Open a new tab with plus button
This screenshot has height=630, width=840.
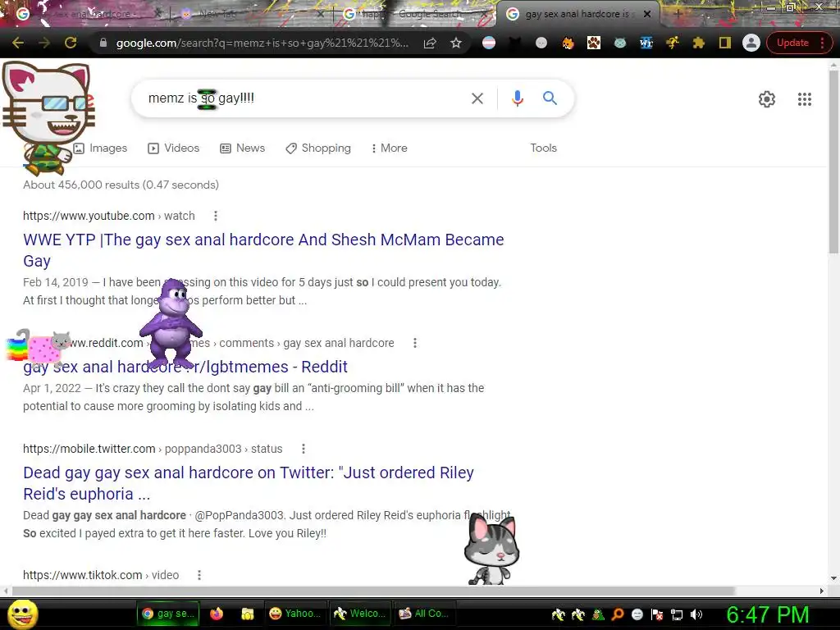pos(677,14)
